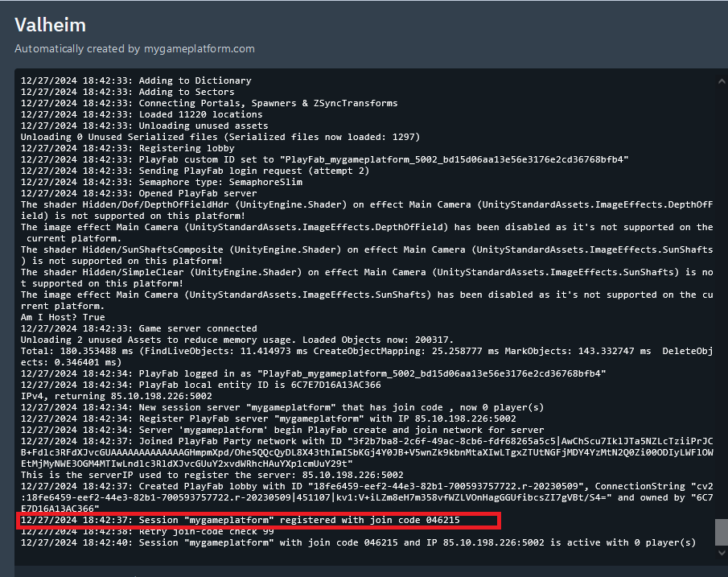This screenshot has height=577, width=728.
Task: Select the "Adding to Dictionary" log line
Action: [136, 80]
